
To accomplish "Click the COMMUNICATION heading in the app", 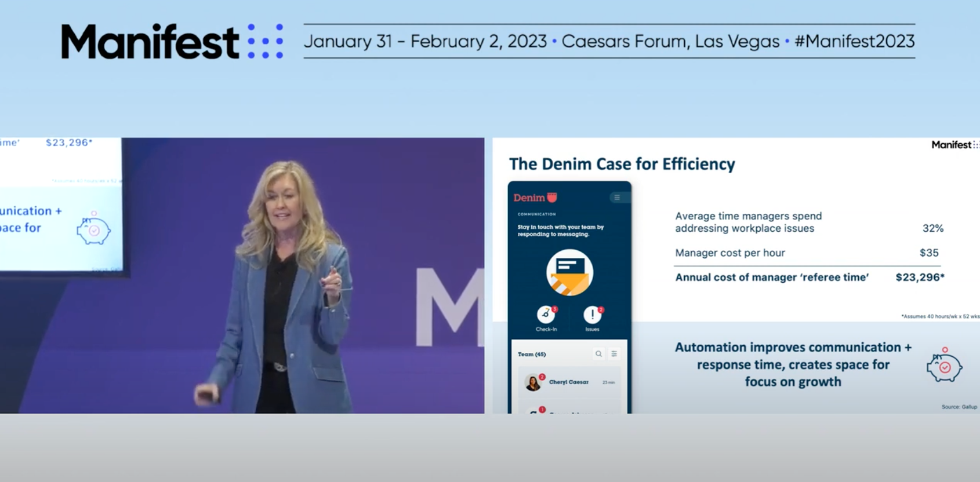I will coord(536,214).
